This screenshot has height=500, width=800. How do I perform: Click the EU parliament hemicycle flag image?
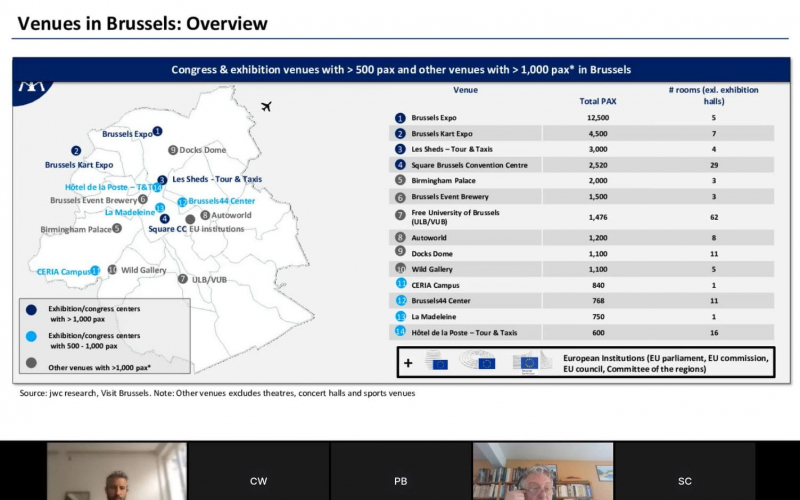coord(478,360)
